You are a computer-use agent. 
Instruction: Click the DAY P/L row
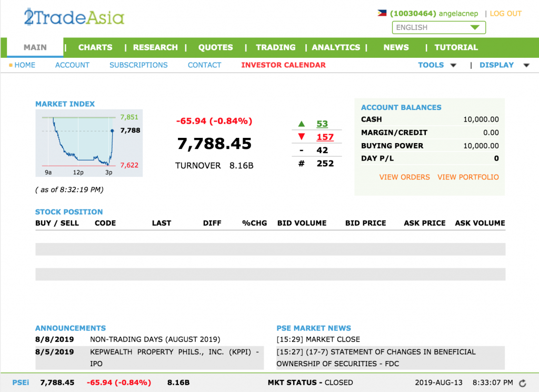[x=430, y=158]
